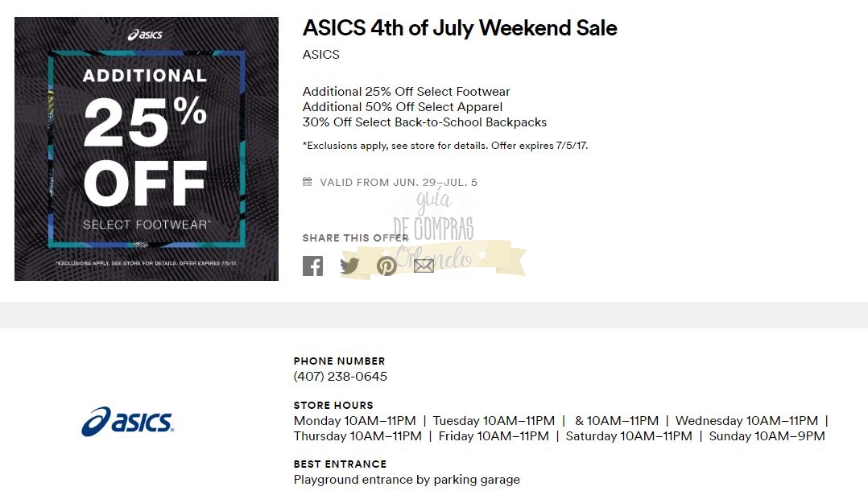Click the white ASICS logo on banner
The width and height of the screenshot is (868, 491).
[146, 35]
